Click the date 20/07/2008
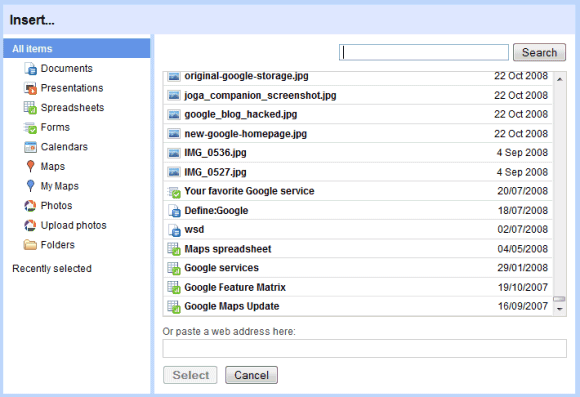This screenshot has width=580, height=397. [522, 191]
